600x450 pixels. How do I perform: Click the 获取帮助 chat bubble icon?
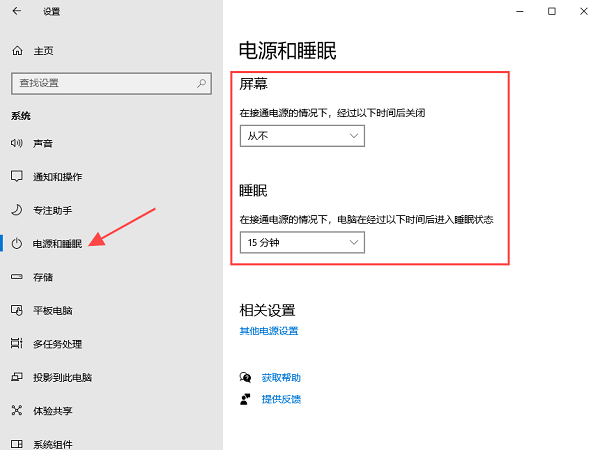pos(245,378)
